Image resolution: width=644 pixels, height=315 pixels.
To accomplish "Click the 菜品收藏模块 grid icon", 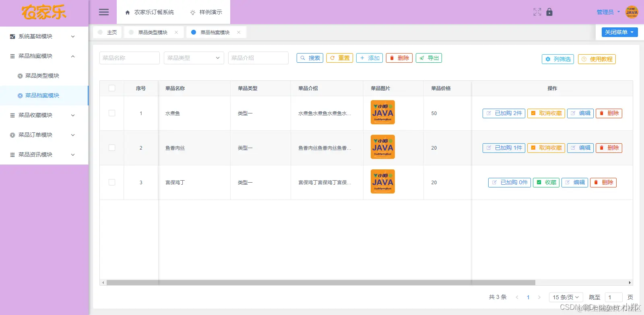I will coord(12,115).
